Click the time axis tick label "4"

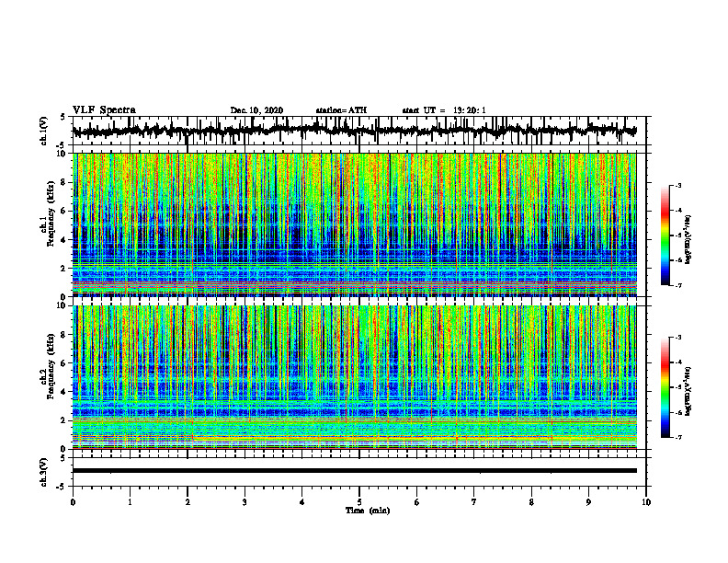click(302, 502)
